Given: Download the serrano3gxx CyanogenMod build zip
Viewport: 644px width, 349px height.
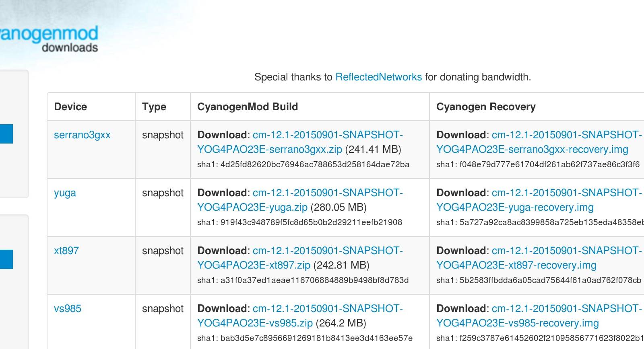Looking at the screenshot, I should point(300,142).
